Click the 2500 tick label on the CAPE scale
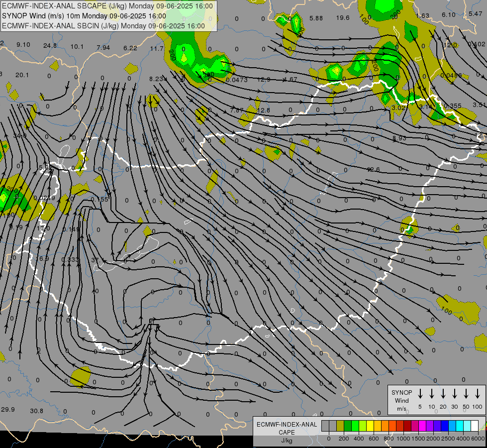487x448 pixels. (448, 439)
